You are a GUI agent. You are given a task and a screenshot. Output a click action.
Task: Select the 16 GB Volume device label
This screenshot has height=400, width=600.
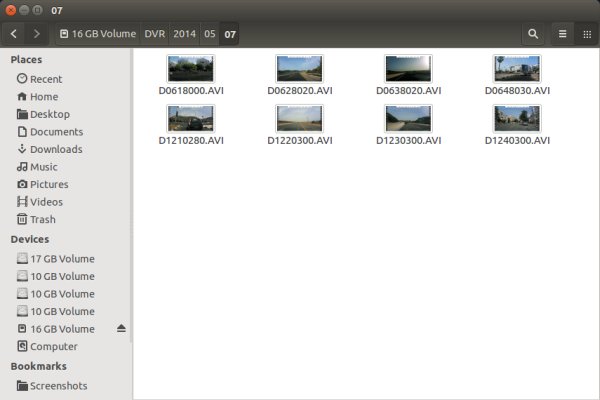(62, 329)
